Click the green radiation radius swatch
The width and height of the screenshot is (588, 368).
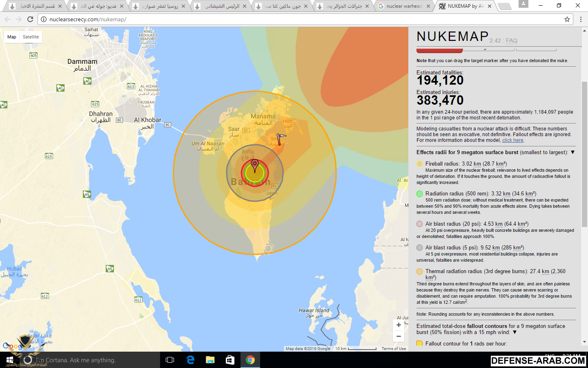click(x=419, y=194)
